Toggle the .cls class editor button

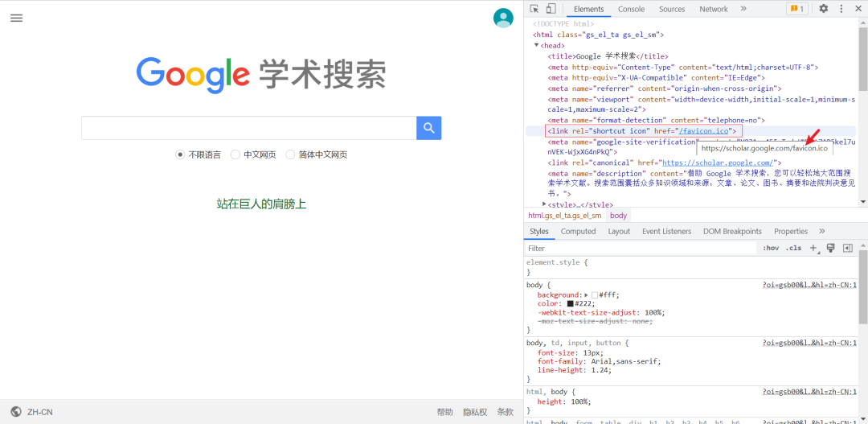(x=793, y=249)
